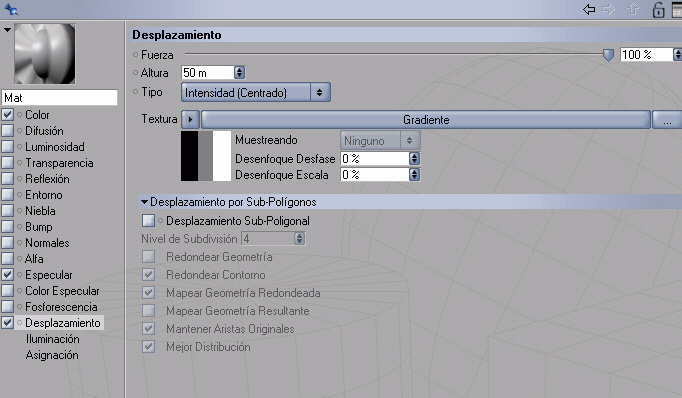Disable the Desplazamiento channel checkbox
The image size is (682, 398).
point(7,323)
